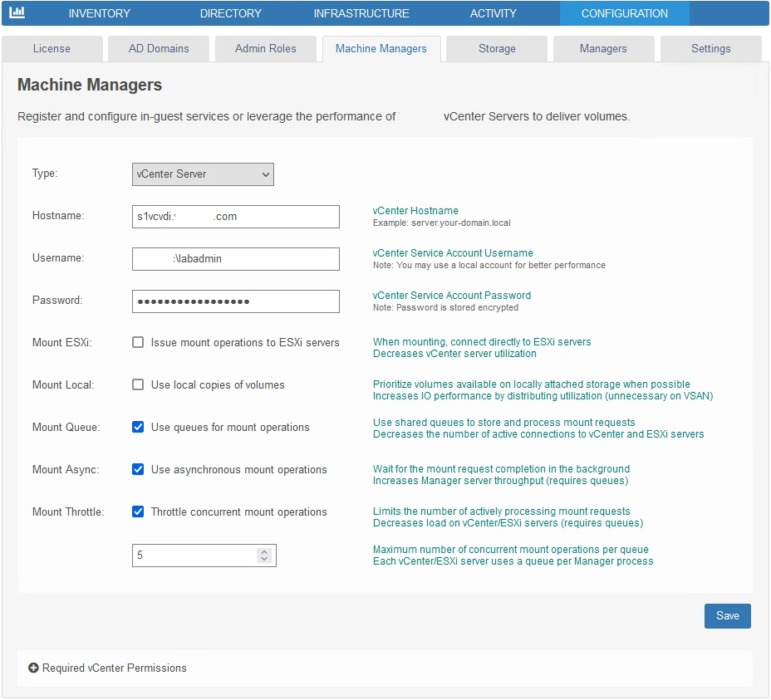Click the dashboard chart icon in navbar

[17, 13]
